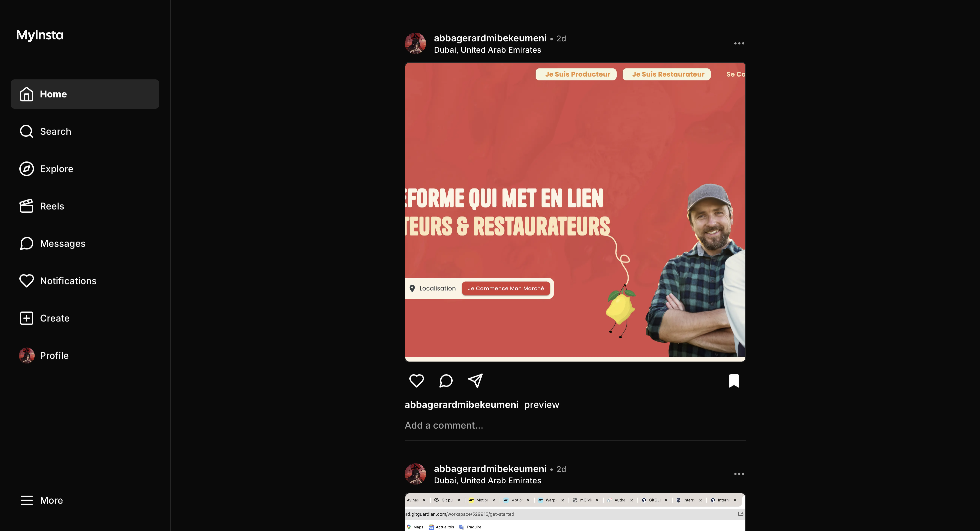
Task: Open comments via speech bubble icon
Action: click(x=446, y=381)
